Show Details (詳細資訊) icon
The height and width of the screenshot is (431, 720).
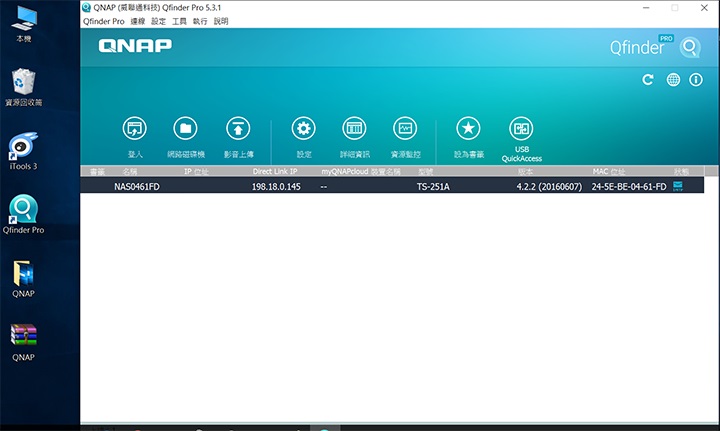coord(354,129)
